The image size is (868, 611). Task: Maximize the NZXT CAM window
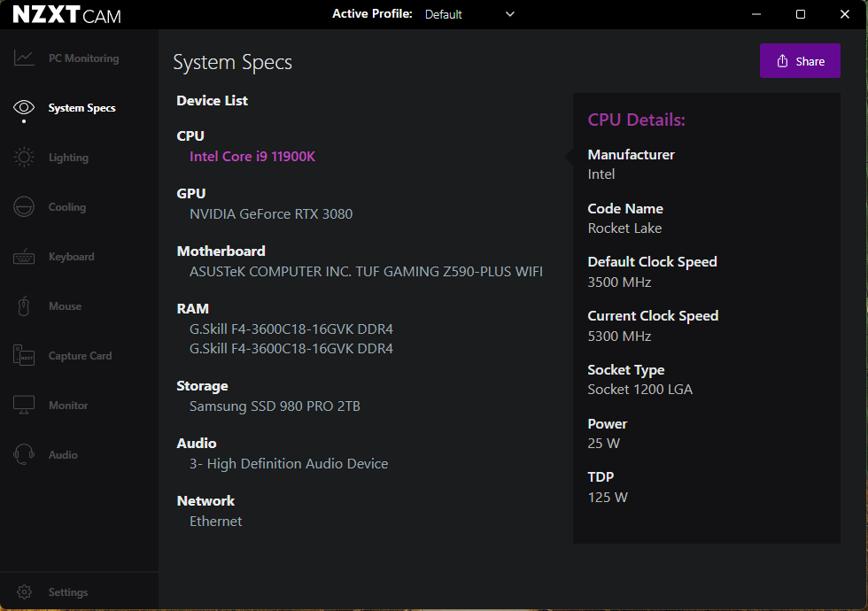pos(801,14)
